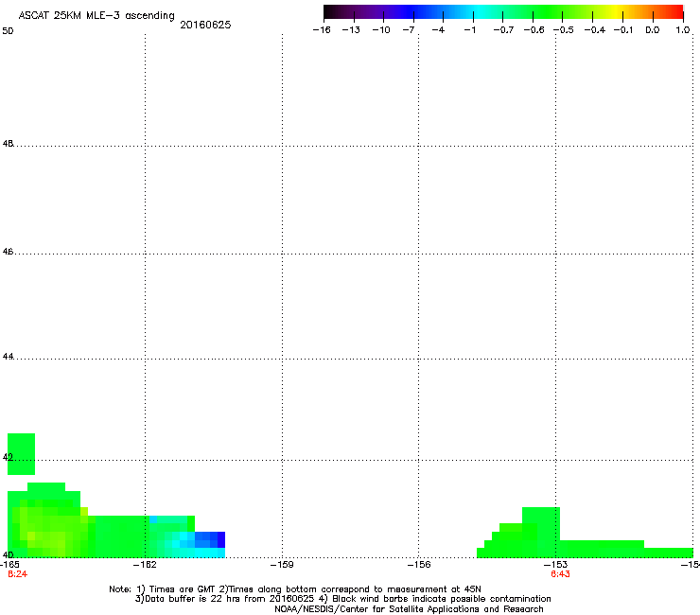This screenshot has height=615, width=700.
Task: Click isolated green data block at latitude 42
Action: (22, 454)
